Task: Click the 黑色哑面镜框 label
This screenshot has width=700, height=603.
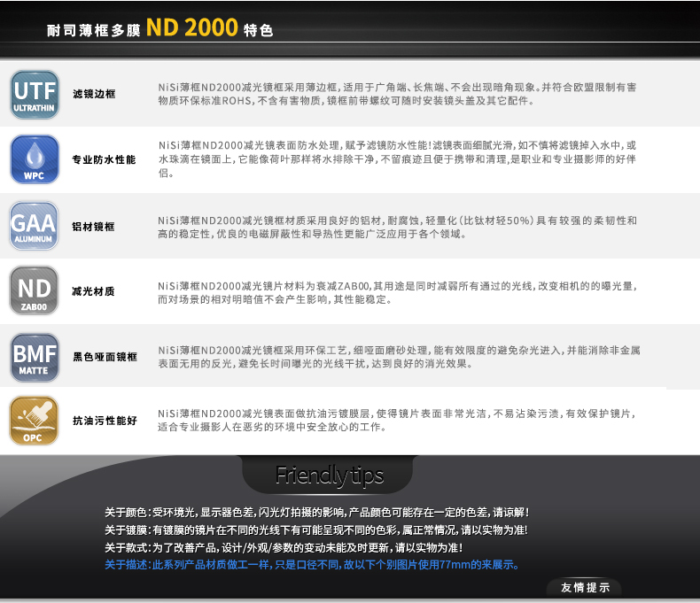Action: 105,357
